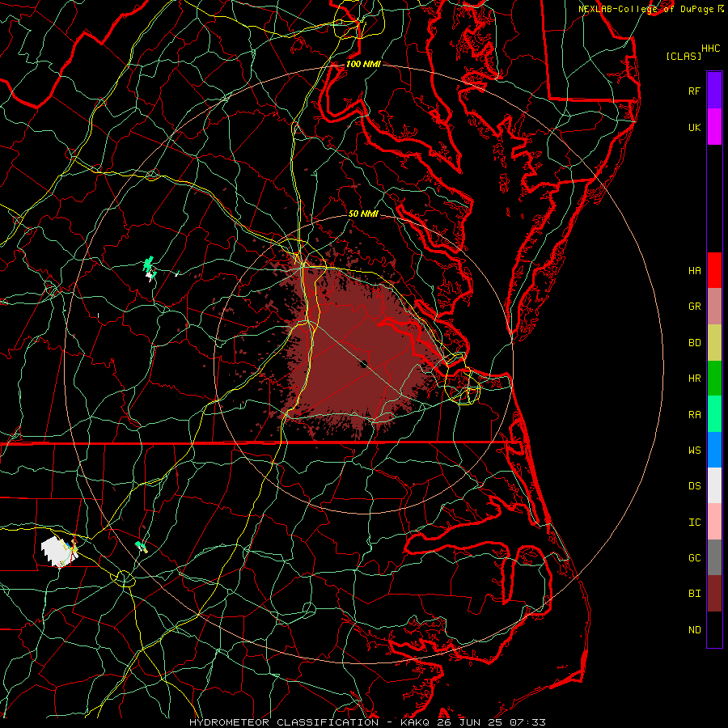Click 'HYDROMETEOR CLASSIFICATION' in the caption

(x=284, y=722)
